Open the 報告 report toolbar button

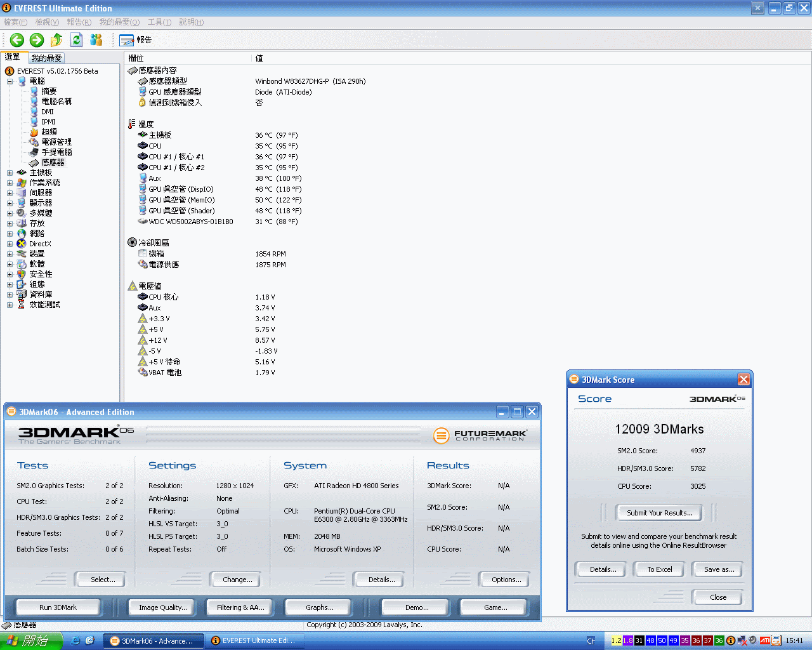(x=136, y=40)
